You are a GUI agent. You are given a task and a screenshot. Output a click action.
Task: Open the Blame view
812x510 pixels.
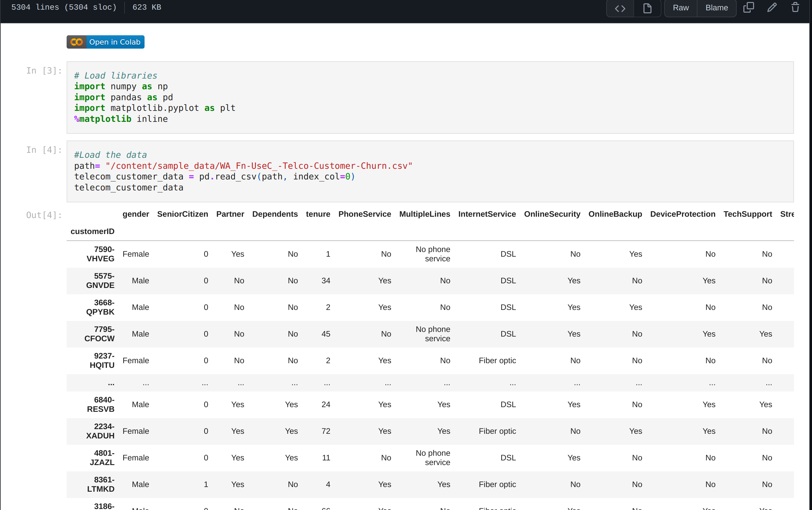tap(716, 8)
